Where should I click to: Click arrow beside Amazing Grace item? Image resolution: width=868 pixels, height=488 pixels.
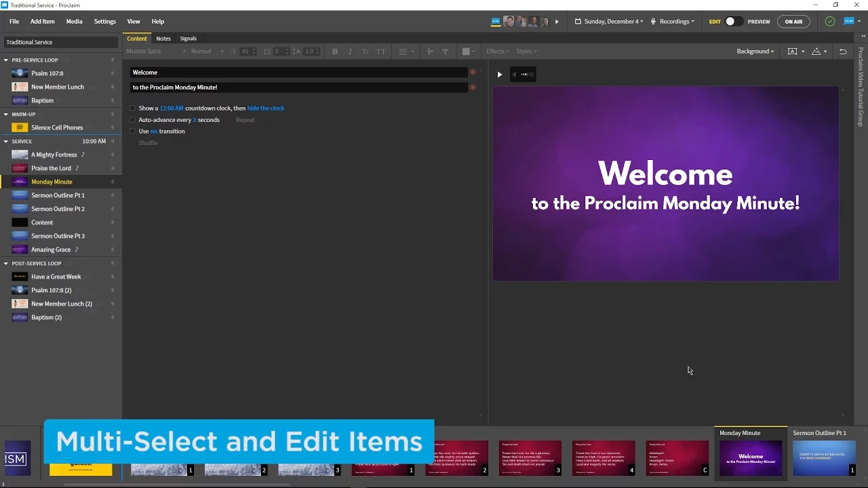[x=113, y=249]
